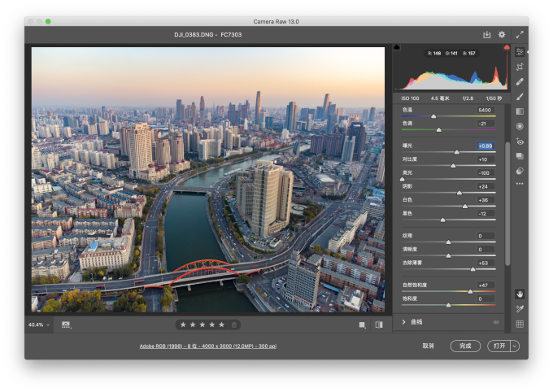The image size is (553, 392).
Task: Click the 去除薄雾 dehaze slider handle
Action: pos(473,269)
